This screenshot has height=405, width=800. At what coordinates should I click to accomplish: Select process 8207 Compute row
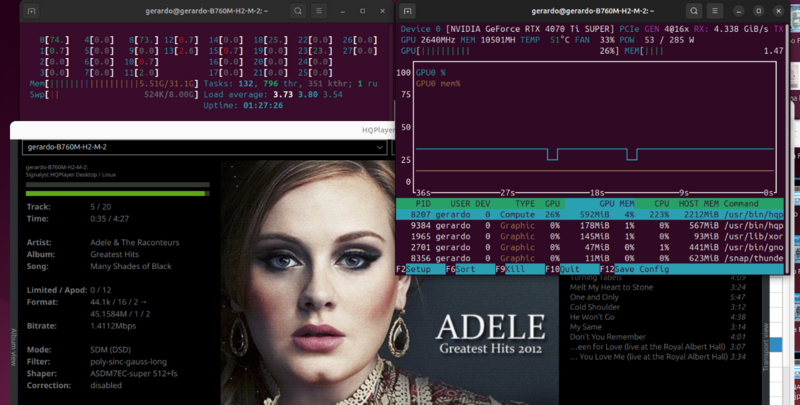tap(590, 212)
